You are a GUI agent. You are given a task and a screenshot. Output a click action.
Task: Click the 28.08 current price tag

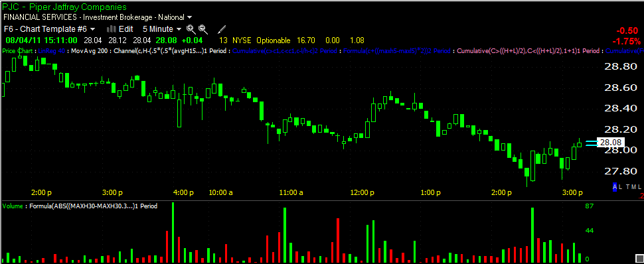point(610,143)
